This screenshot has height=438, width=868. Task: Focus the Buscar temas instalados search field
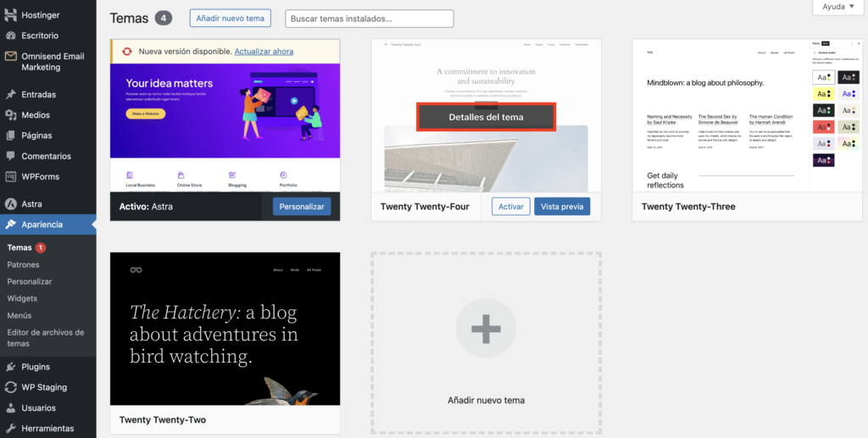pyautogui.click(x=370, y=19)
